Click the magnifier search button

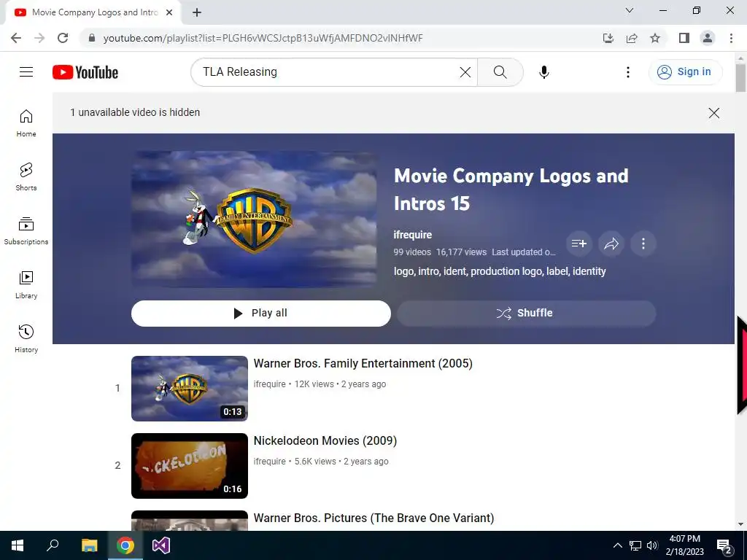point(500,72)
